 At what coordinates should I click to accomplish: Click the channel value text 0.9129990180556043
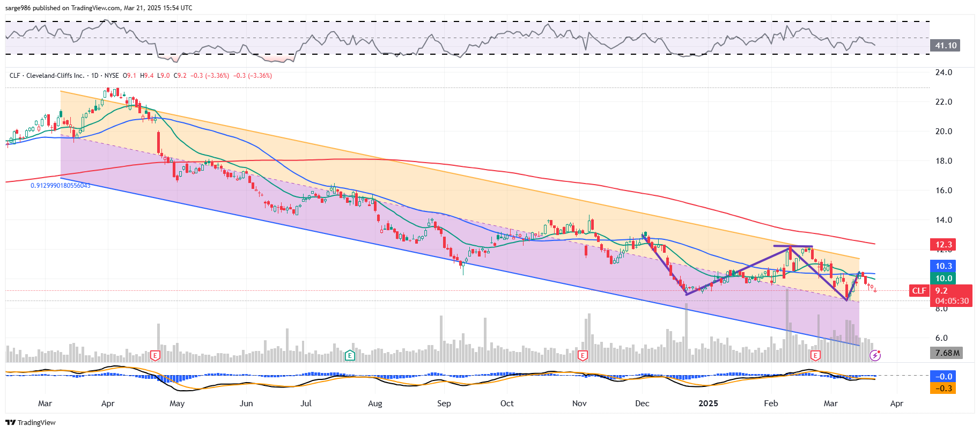pos(61,186)
